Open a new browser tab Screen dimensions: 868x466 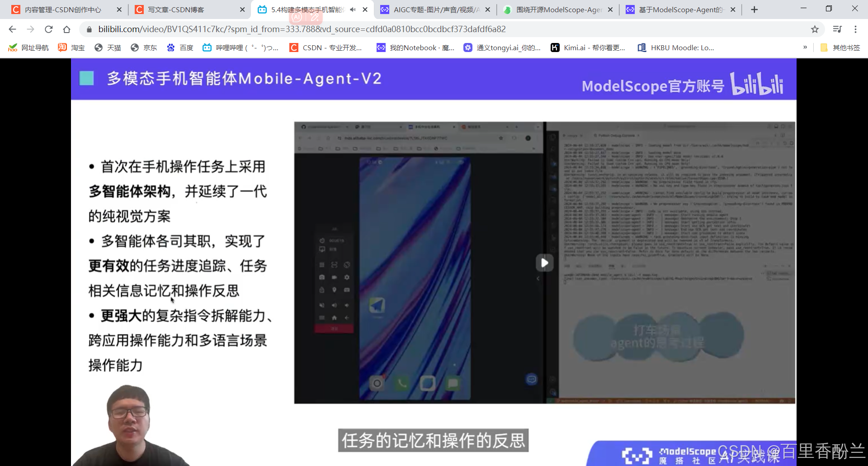pyautogui.click(x=754, y=10)
